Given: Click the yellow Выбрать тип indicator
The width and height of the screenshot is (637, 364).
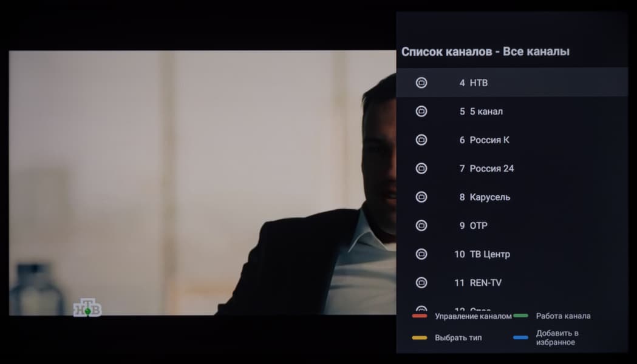Looking at the screenshot, I should (x=419, y=338).
